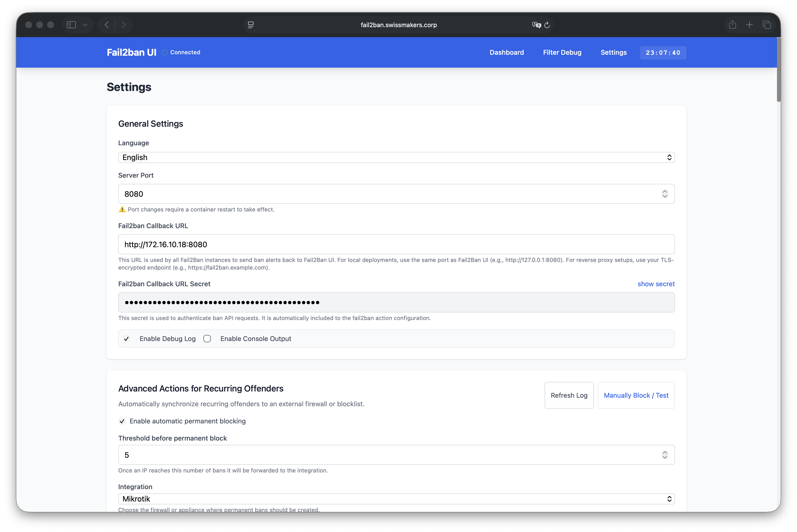
Task: Click the Share icon in Safari toolbar
Action: pyautogui.click(x=732, y=25)
